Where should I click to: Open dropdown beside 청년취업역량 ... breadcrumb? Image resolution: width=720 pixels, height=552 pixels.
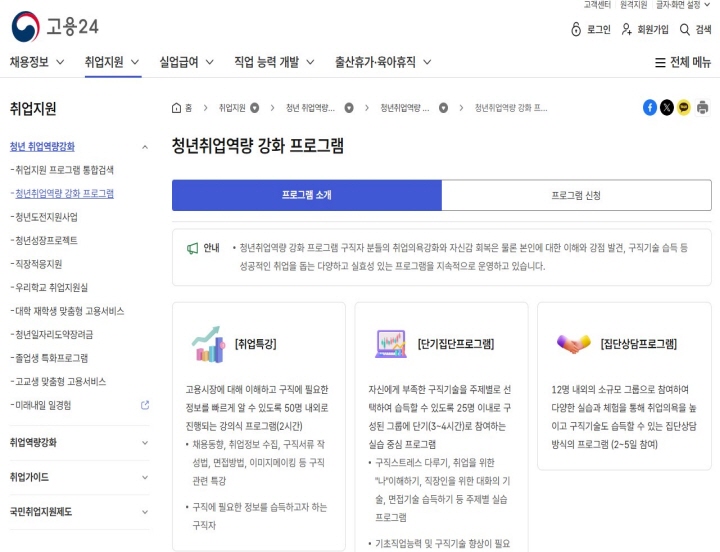click(443, 108)
